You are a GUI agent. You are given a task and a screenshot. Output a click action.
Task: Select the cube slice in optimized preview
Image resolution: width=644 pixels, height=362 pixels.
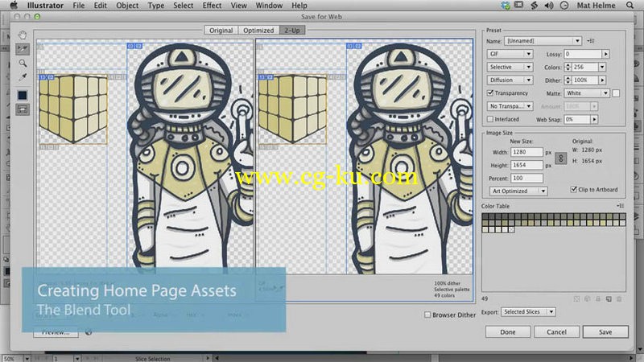coord(292,109)
